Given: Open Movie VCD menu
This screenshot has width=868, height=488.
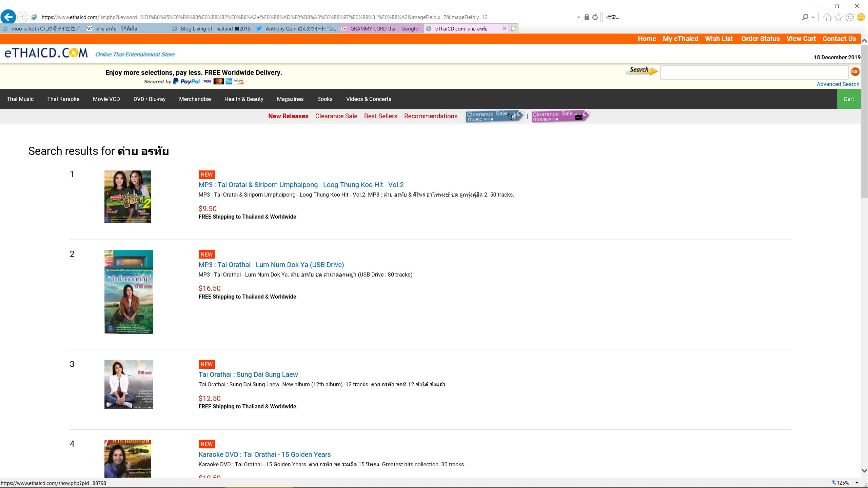Looking at the screenshot, I should click(106, 99).
